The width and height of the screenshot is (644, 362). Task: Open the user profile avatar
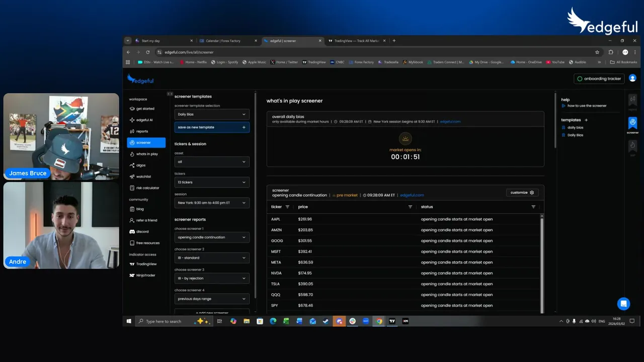click(x=632, y=78)
